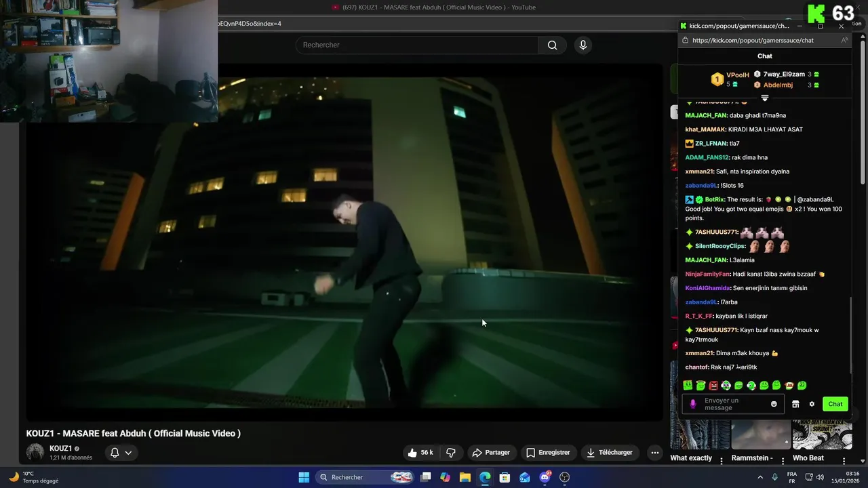
Task: Click username chantof in chat
Action: click(696, 367)
